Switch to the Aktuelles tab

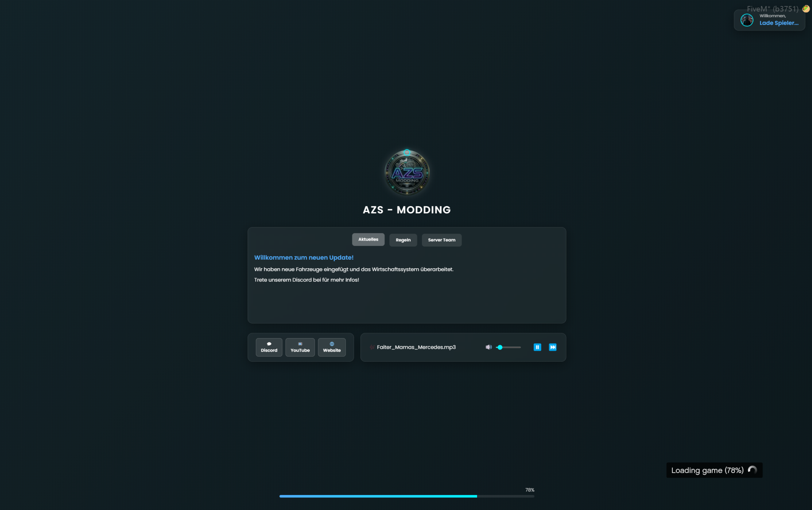pos(368,239)
